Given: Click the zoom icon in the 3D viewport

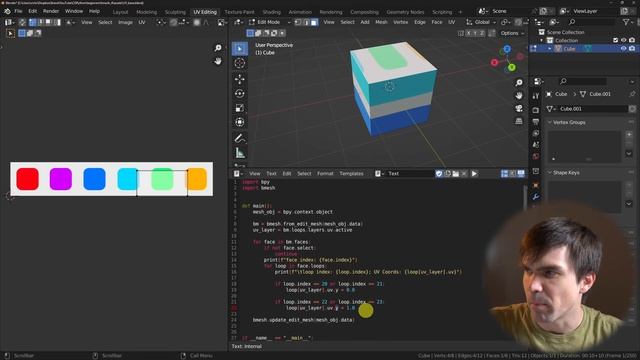Looking at the screenshot, I should pyautogui.click(x=519, y=83).
